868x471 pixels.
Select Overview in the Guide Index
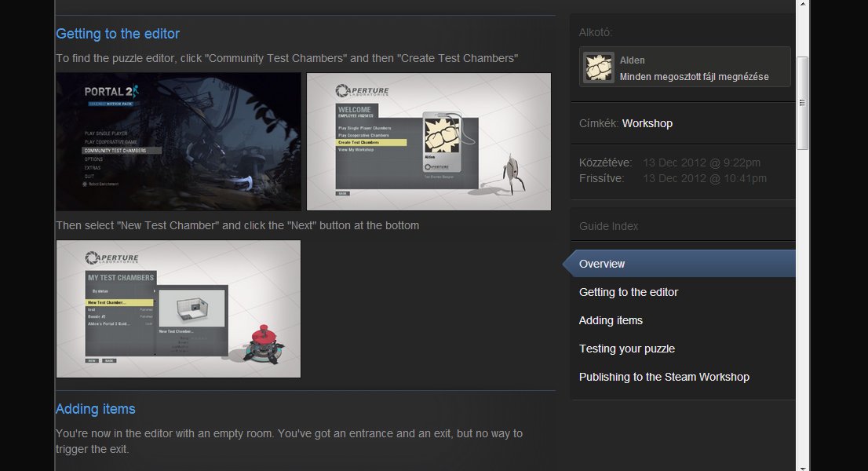click(x=679, y=264)
